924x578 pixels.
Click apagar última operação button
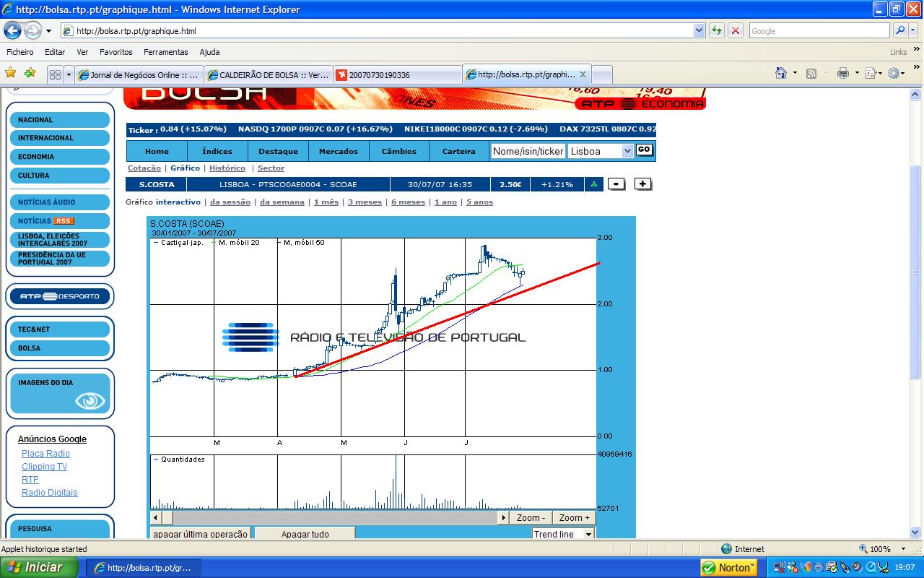(x=201, y=534)
